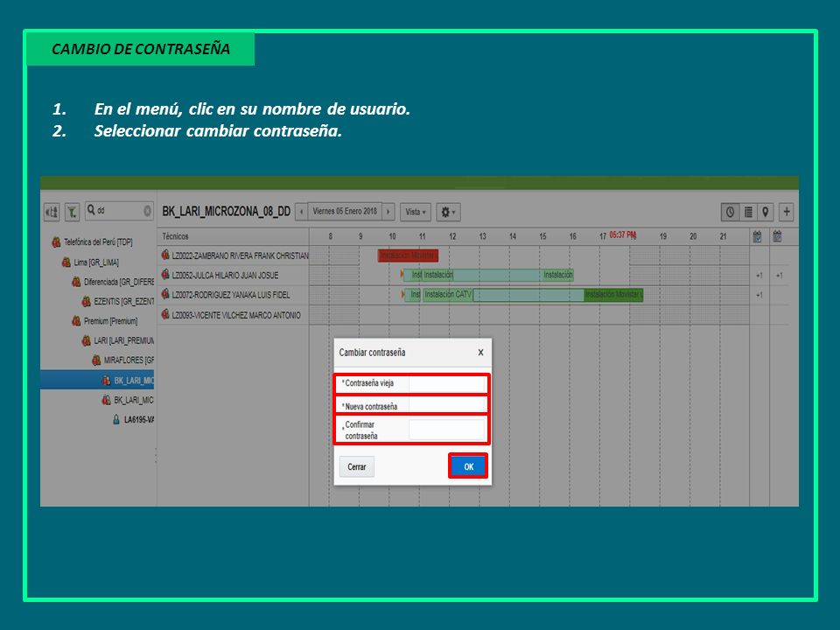Click hour '21' in timeline header
Screen dimensions: 840x630
click(724, 236)
